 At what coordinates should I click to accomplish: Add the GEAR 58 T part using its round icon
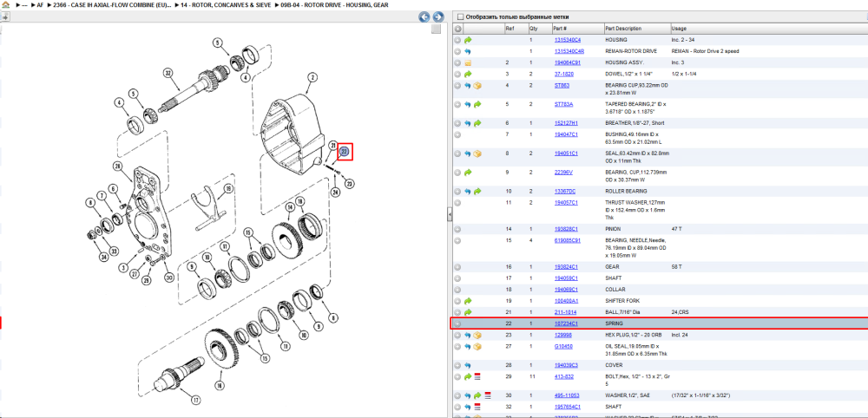457,267
